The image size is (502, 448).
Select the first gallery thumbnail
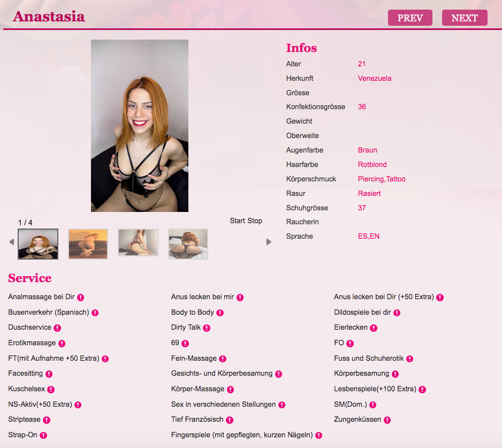pos(38,244)
